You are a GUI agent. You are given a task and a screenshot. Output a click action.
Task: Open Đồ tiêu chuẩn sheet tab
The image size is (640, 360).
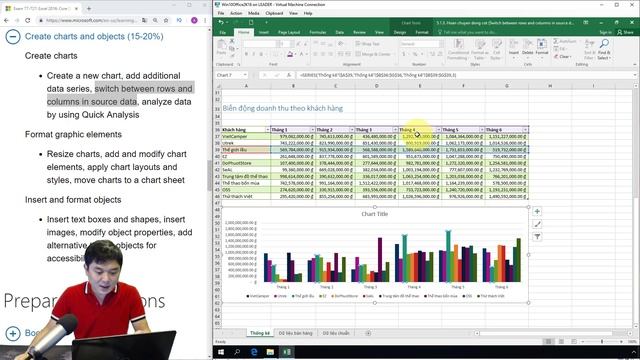click(x=336, y=333)
